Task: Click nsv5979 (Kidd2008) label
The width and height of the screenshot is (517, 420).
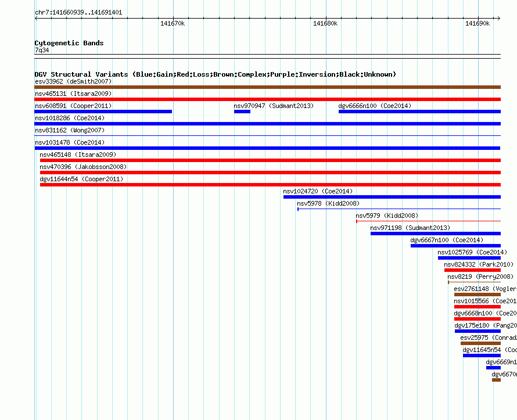Action: click(387, 216)
